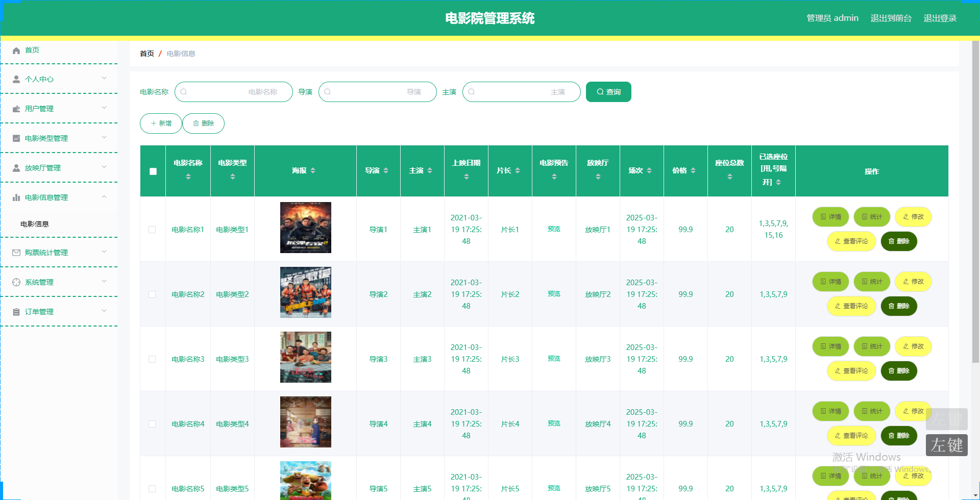This screenshot has width=980, height=500.
Task: Click the person icon next to 个人中心
Action: pyautogui.click(x=16, y=79)
